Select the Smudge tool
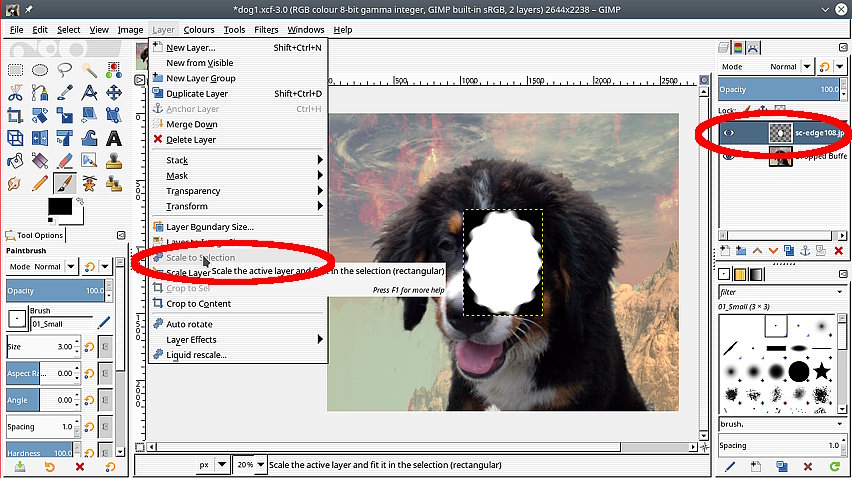This screenshot has height=478, width=852. pos(15,184)
